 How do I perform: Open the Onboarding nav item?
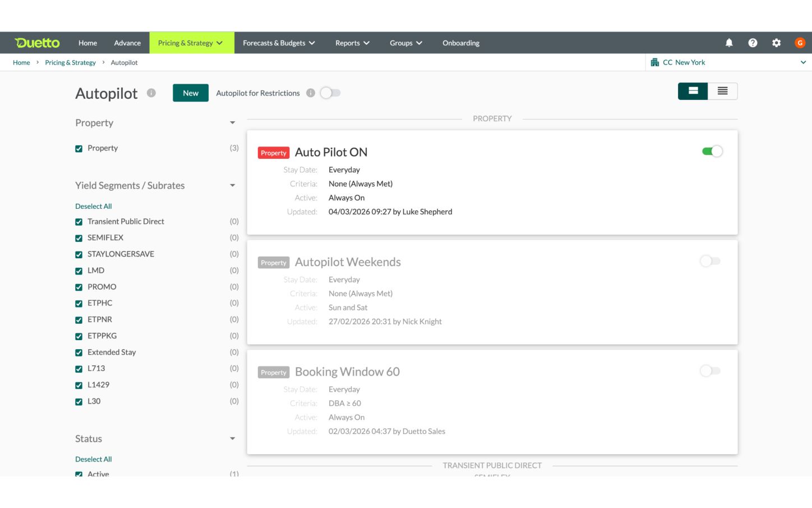461,43
